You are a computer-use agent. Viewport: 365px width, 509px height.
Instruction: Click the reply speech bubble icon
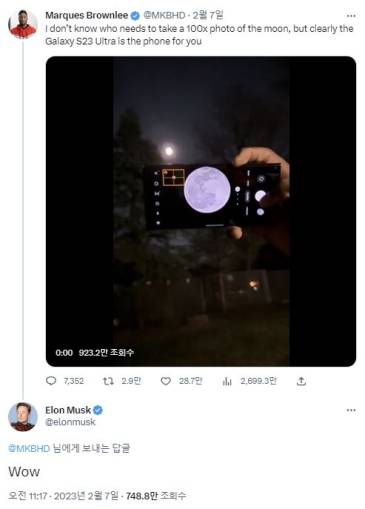coord(51,381)
